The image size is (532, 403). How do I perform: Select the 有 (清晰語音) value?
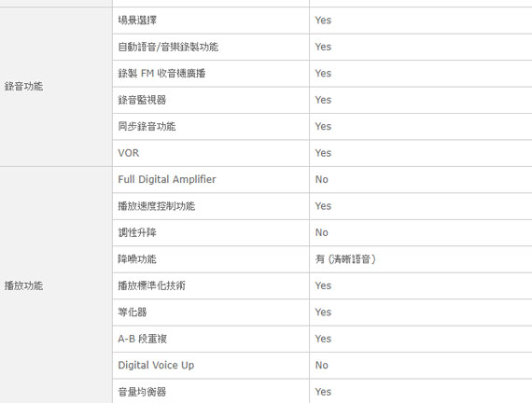(x=345, y=259)
